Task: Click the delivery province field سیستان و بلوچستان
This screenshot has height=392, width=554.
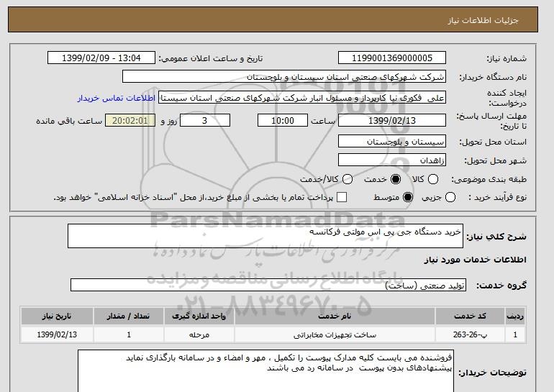Action: click(392, 141)
